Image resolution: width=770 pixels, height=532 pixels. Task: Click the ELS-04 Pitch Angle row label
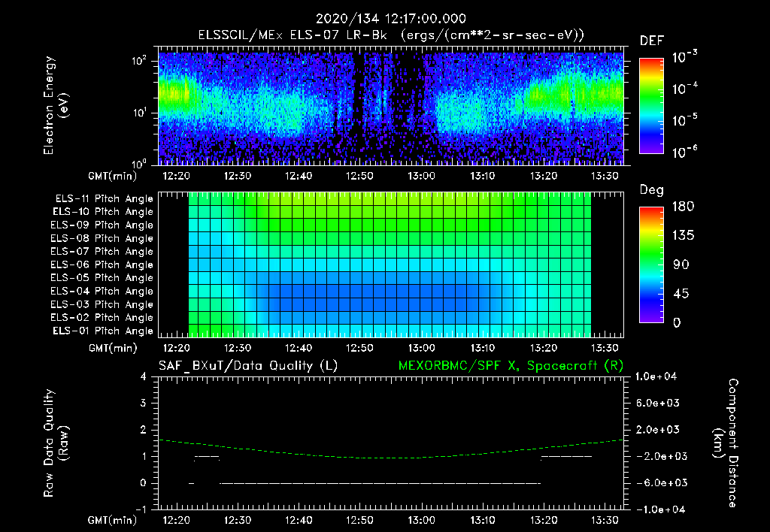pos(102,291)
